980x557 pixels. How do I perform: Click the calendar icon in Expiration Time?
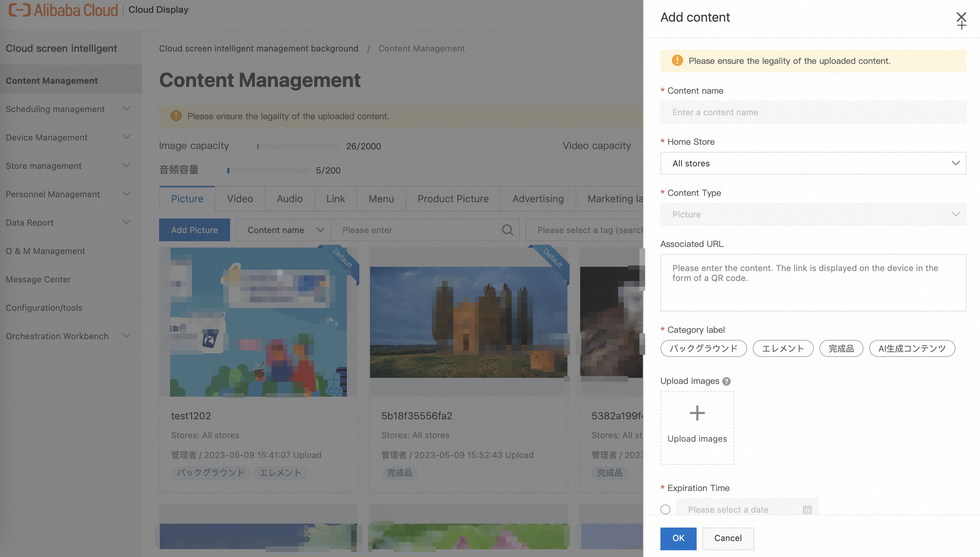[807, 509]
